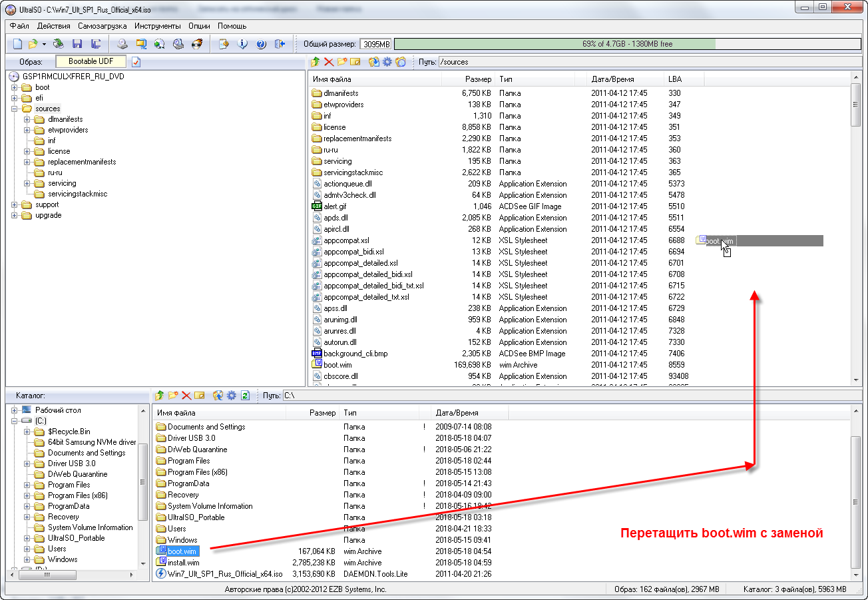Click the Save As icon in toolbar
This screenshot has height=600, width=868.
click(x=96, y=44)
